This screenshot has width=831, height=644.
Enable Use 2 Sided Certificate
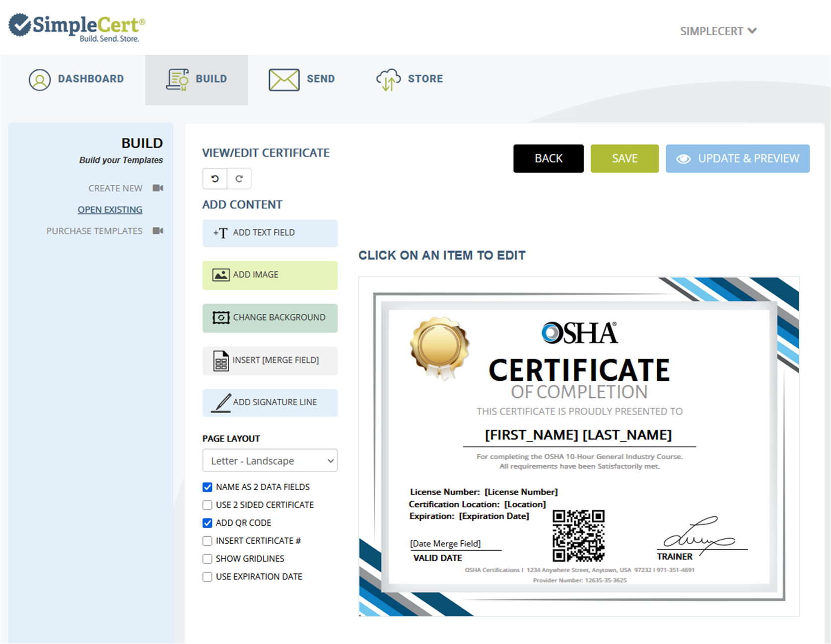[207, 505]
